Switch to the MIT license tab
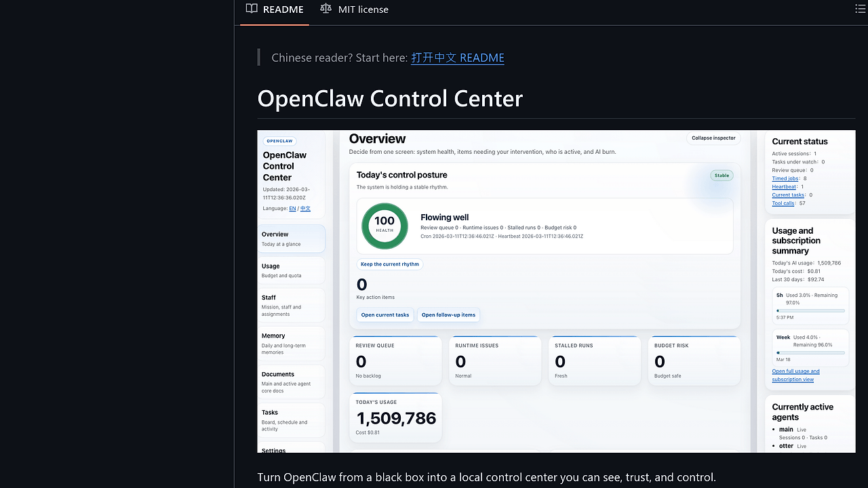 pos(354,9)
